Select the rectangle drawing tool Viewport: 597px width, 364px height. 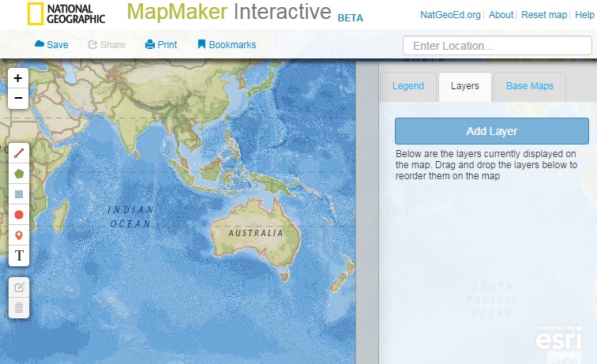19,194
